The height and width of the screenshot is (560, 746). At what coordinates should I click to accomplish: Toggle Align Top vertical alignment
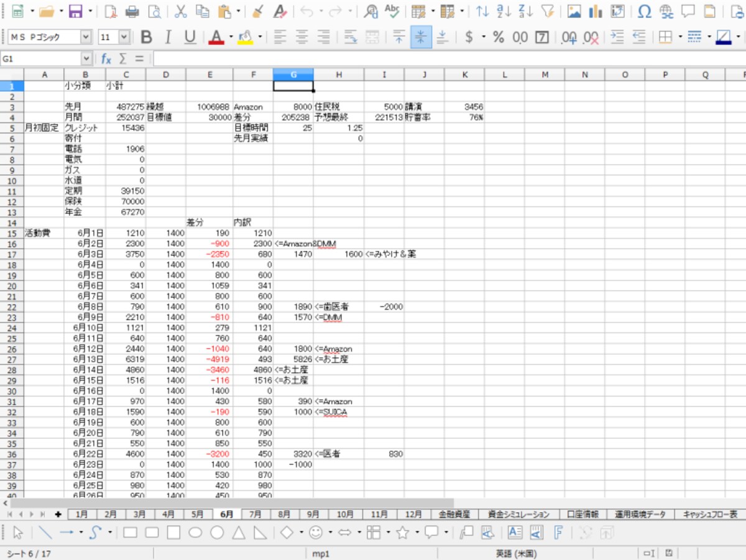(x=399, y=37)
